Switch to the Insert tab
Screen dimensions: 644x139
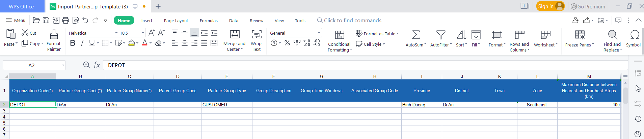tap(147, 21)
